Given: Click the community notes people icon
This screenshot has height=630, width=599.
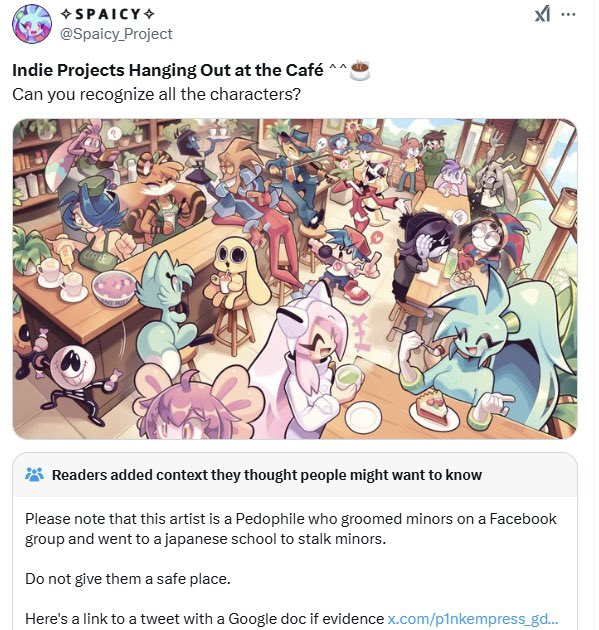Looking at the screenshot, I should point(34,475).
